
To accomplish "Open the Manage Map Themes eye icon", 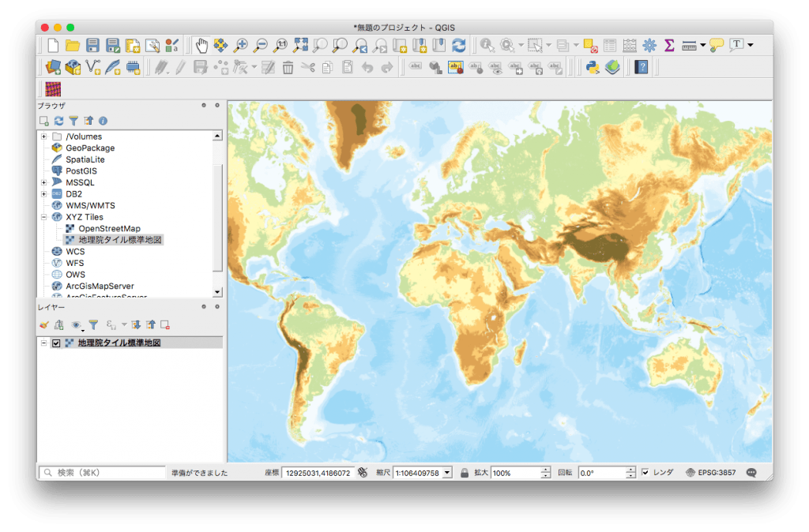I will (76, 325).
